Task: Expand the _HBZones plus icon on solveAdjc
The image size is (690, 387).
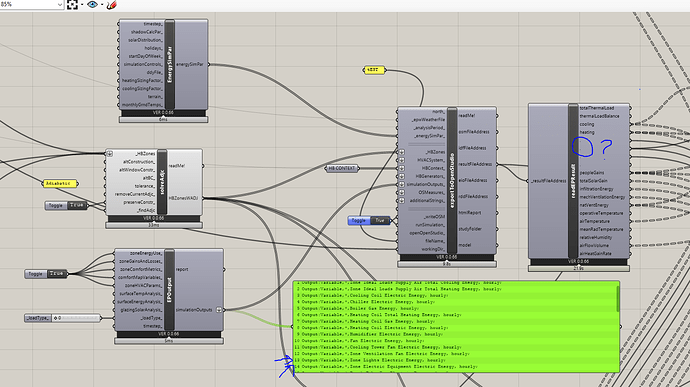Action: pos(110,154)
